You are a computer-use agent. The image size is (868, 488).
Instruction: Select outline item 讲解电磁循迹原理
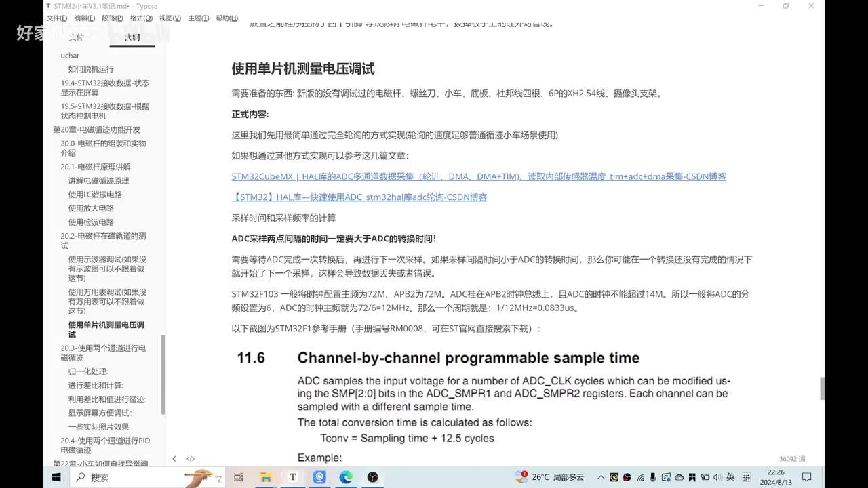coord(98,181)
